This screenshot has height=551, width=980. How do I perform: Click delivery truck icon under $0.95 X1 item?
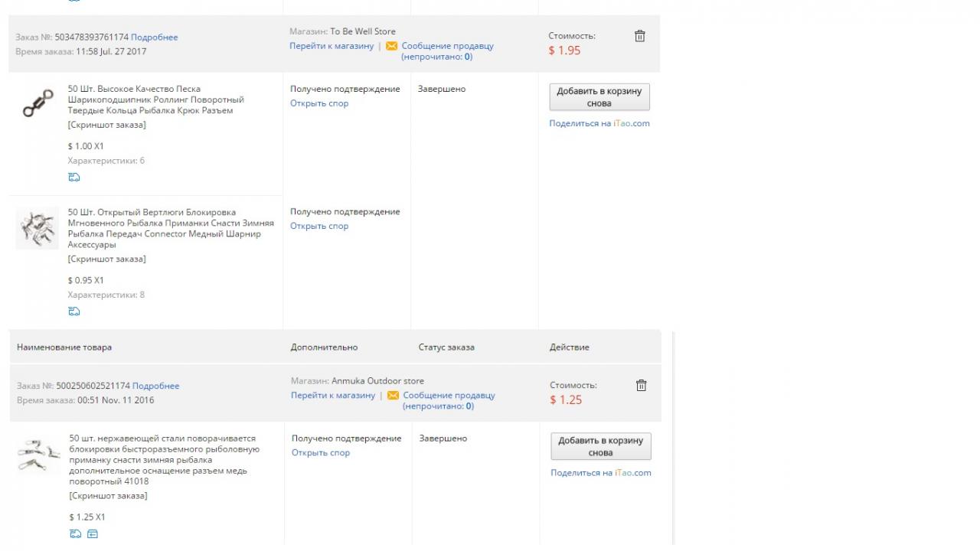pos(74,311)
